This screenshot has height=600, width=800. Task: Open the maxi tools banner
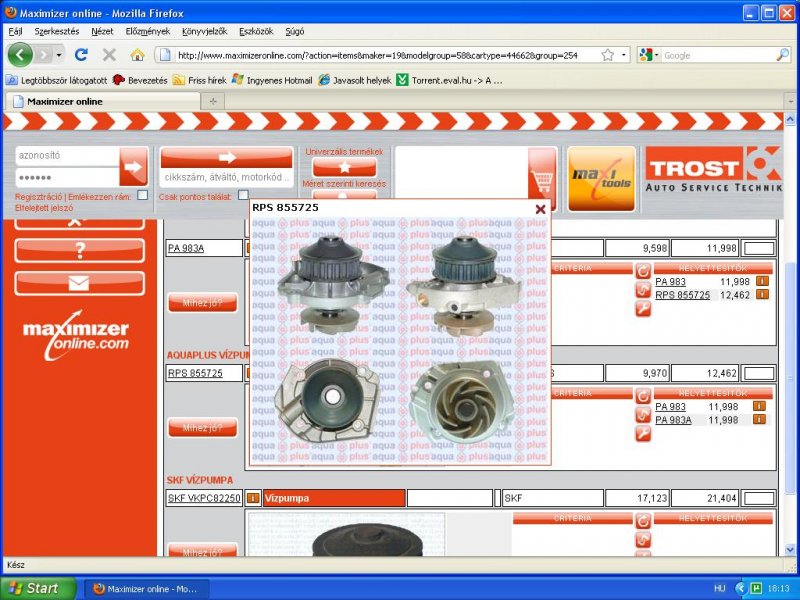pos(602,179)
